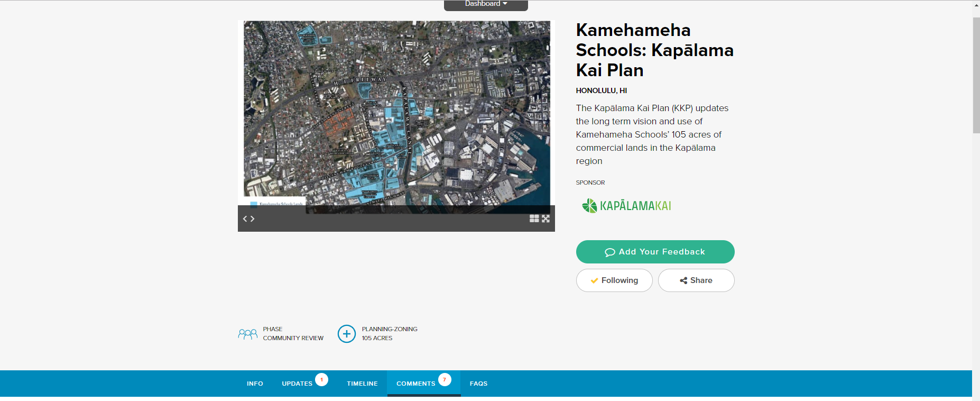The width and height of the screenshot is (980, 401).
Task: Switch to the Info tab
Action: (x=255, y=384)
